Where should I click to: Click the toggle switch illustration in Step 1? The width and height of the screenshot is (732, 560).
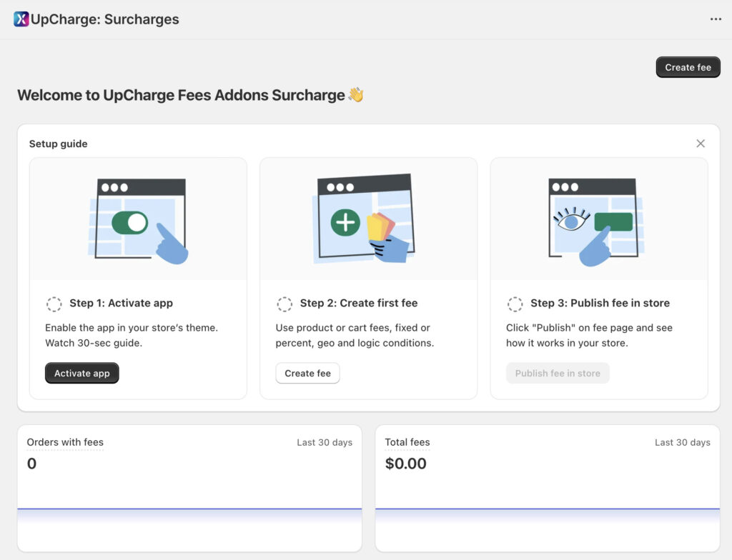click(129, 223)
